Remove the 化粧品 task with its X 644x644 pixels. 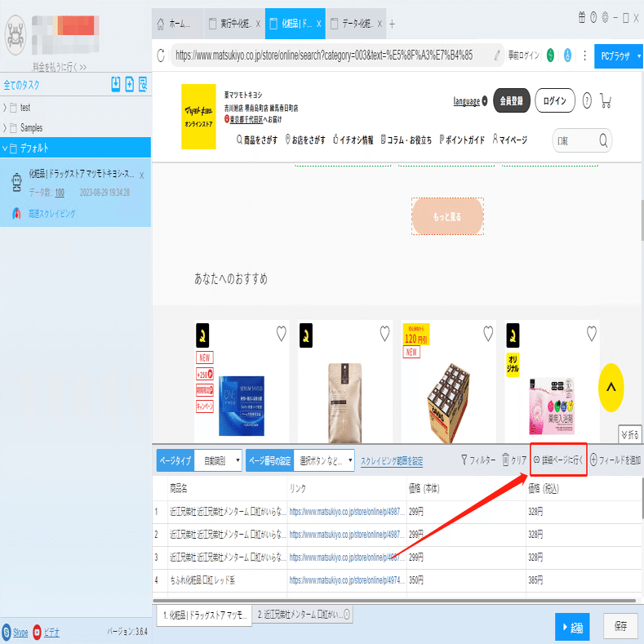point(142,175)
